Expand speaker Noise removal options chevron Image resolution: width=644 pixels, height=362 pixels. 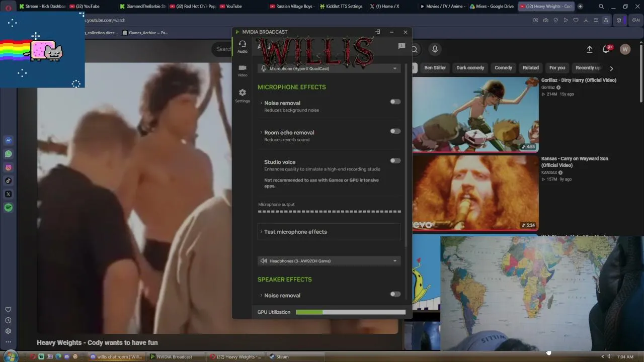(x=261, y=296)
